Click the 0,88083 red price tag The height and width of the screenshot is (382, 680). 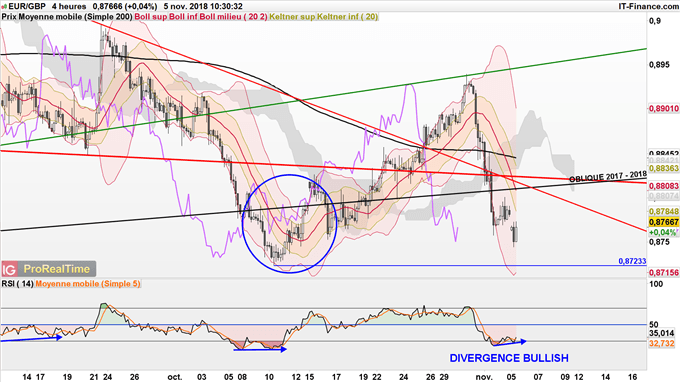click(x=664, y=186)
